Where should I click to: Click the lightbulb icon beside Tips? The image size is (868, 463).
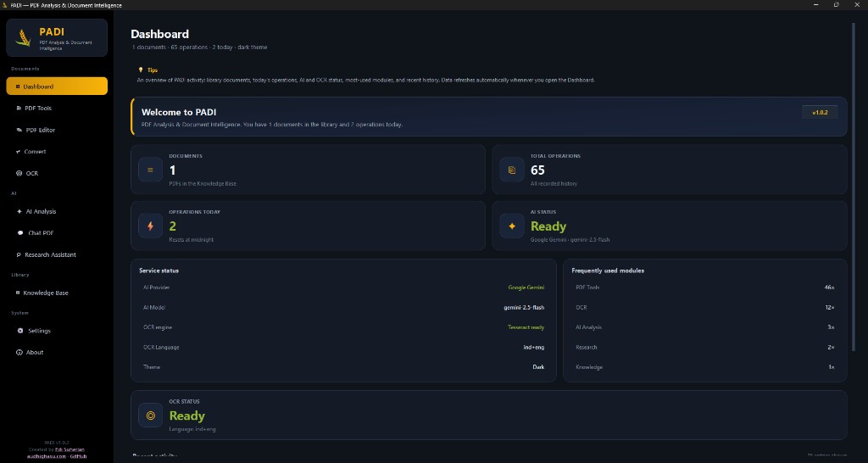140,70
